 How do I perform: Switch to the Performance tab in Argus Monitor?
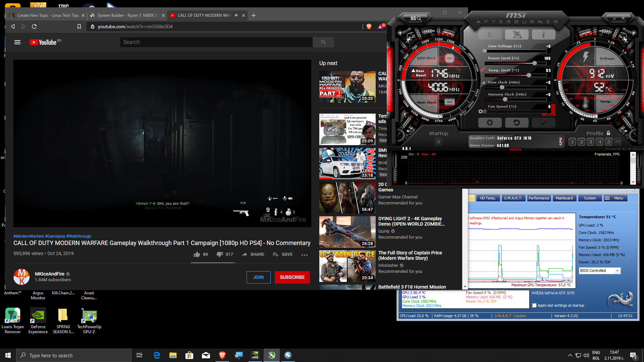pyautogui.click(x=539, y=198)
